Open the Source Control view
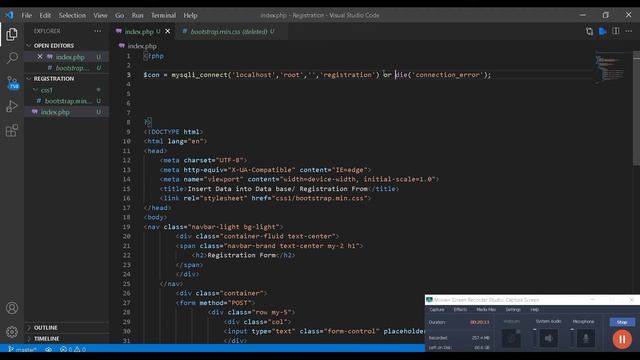Image resolution: width=640 pixels, height=360 pixels. 13,82
